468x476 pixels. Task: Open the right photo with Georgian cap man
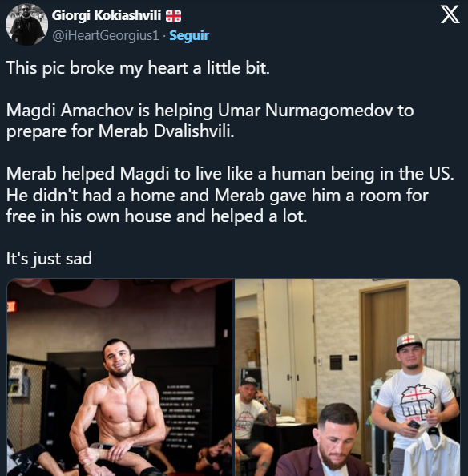coord(348,377)
